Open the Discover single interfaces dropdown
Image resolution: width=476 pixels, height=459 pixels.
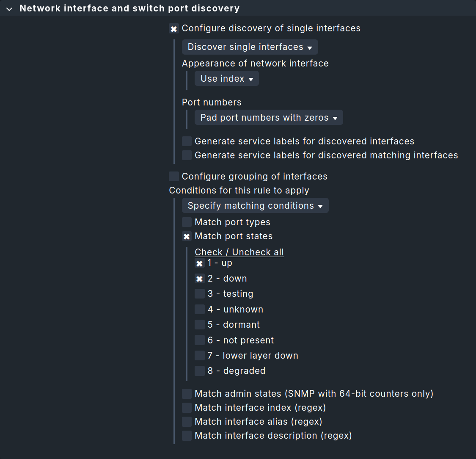250,47
